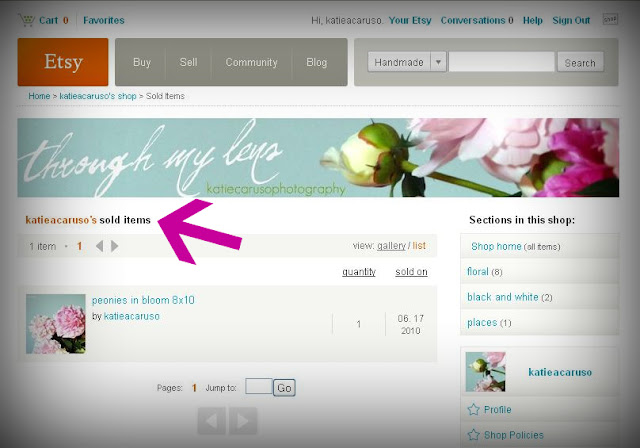This screenshot has width=640, height=448.
Task: Open the peonies in bloom 8x10 listing title
Action: click(x=143, y=300)
